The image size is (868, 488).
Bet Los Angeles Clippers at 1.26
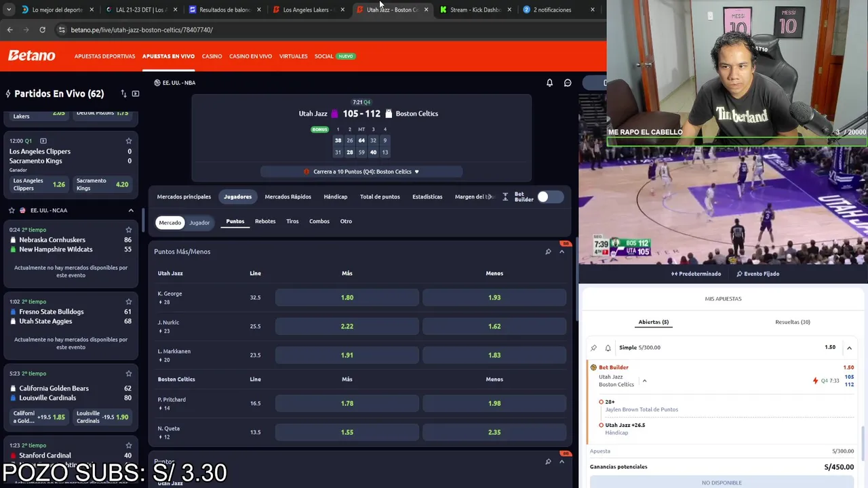click(39, 184)
